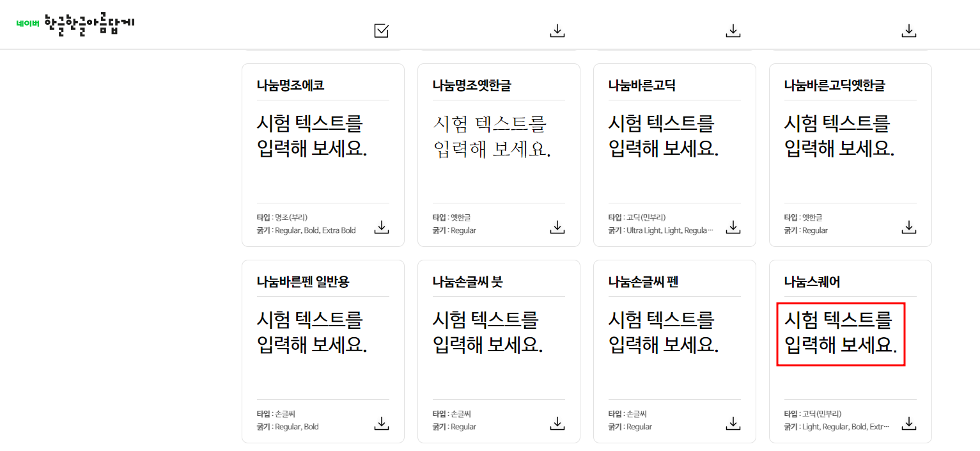Download the 나눔바른펜 일반용 font
The image size is (980, 451).
coord(381,423)
